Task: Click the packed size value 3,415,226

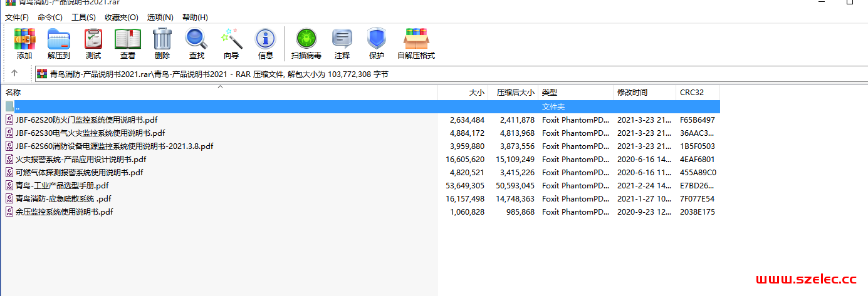Action: [x=517, y=172]
